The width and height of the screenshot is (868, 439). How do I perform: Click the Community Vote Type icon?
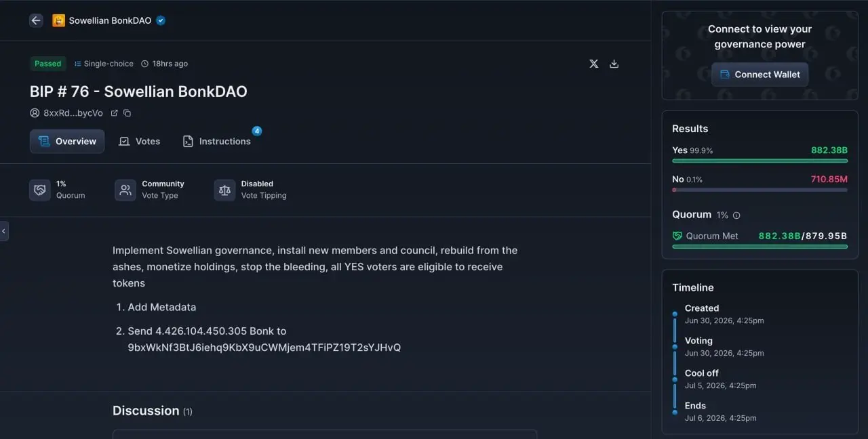(x=125, y=190)
